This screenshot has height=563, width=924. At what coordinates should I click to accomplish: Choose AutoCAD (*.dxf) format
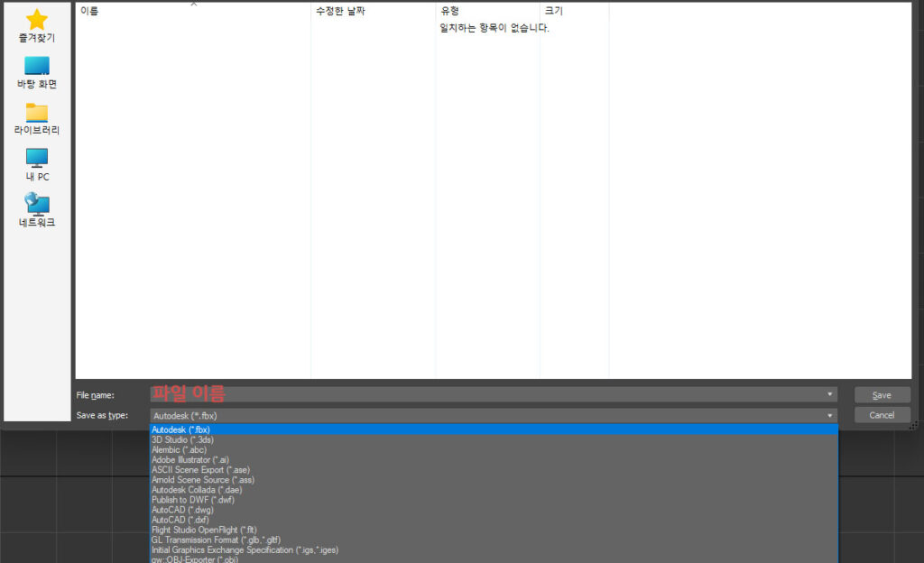coord(494,520)
